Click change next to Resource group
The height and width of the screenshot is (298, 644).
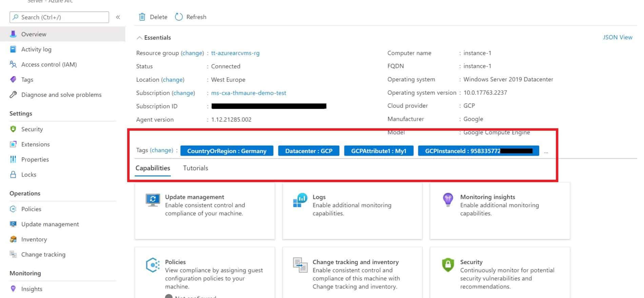coord(192,53)
